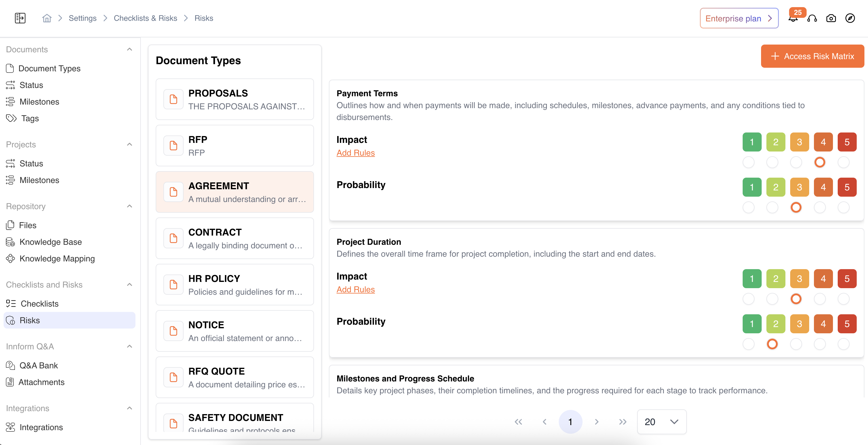The width and height of the screenshot is (868, 445).
Task: Collapse the Checklists and Risks section
Action: coord(130,285)
